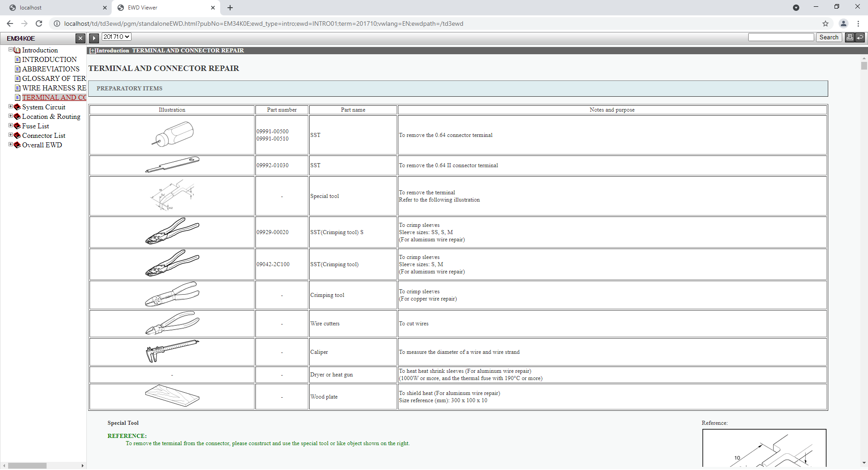Reload the page using the refresh icon

(x=39, y=23)
